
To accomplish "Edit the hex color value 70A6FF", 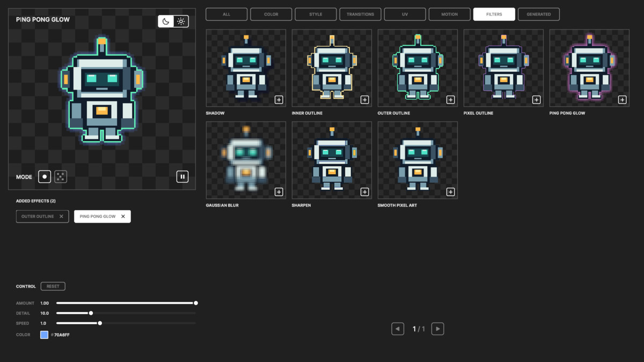I will pyautogui.click(x=62, y=335).
